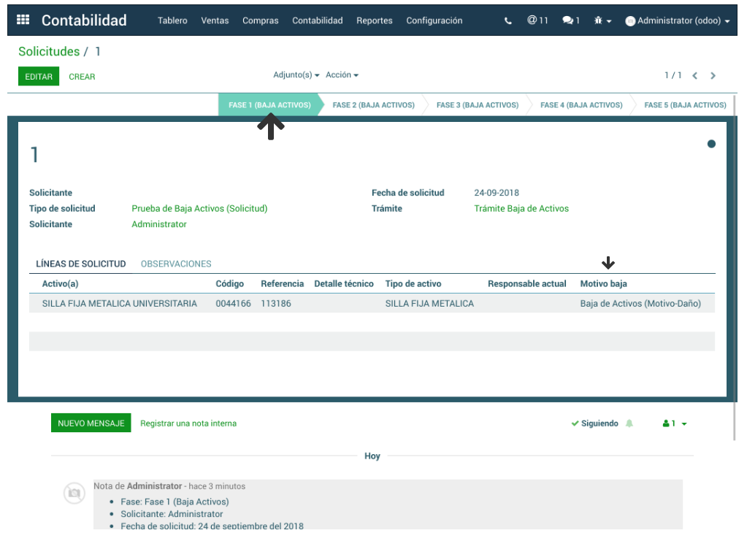Expand the Acción dropdown
747x560 pixels.
342,75
